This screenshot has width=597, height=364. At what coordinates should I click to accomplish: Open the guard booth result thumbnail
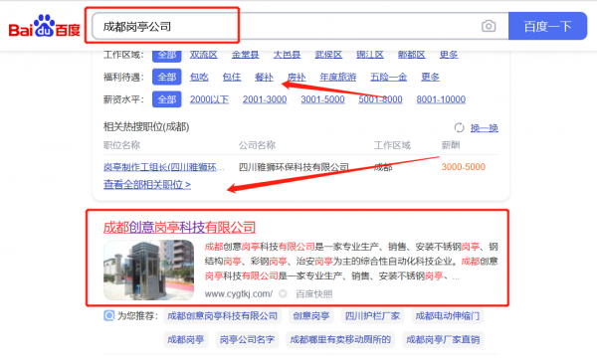(149, 270)
